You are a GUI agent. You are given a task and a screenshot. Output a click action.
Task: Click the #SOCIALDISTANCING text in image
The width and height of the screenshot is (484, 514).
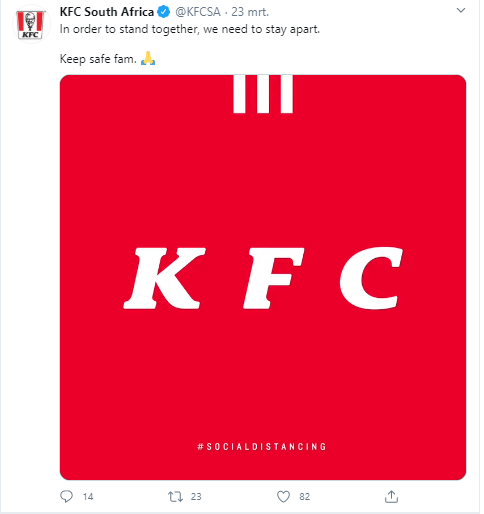262,446
